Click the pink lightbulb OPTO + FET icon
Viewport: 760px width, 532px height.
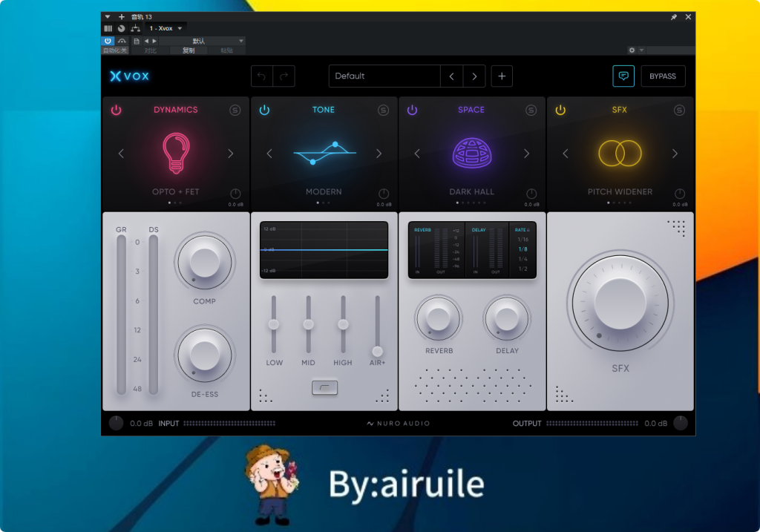[x=176, y=153]
